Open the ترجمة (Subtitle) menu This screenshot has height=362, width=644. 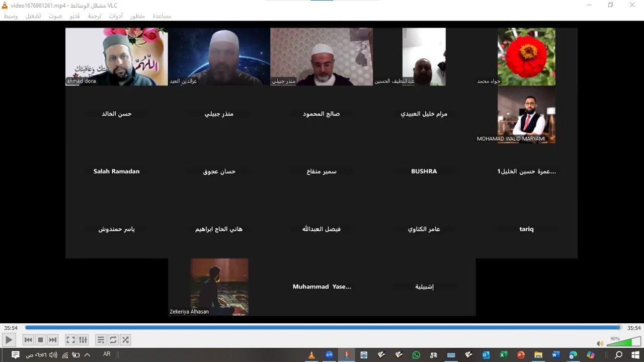[x=95, y=16]
